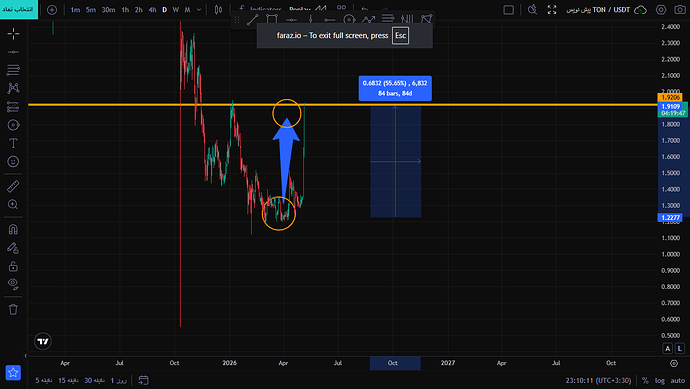Select the text annotation tool
The image size is (690, 389).
pos(13,143)
